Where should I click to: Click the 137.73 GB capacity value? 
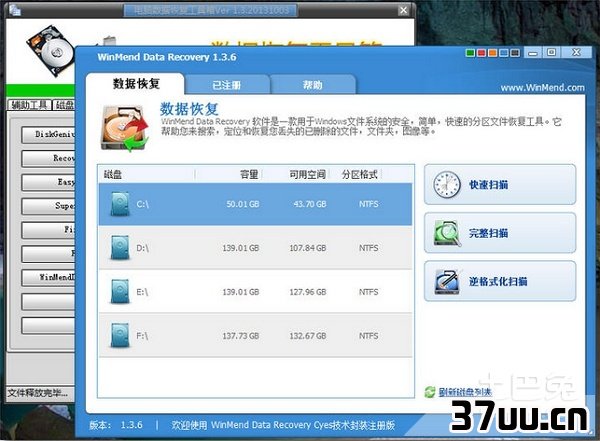[241, 336]
